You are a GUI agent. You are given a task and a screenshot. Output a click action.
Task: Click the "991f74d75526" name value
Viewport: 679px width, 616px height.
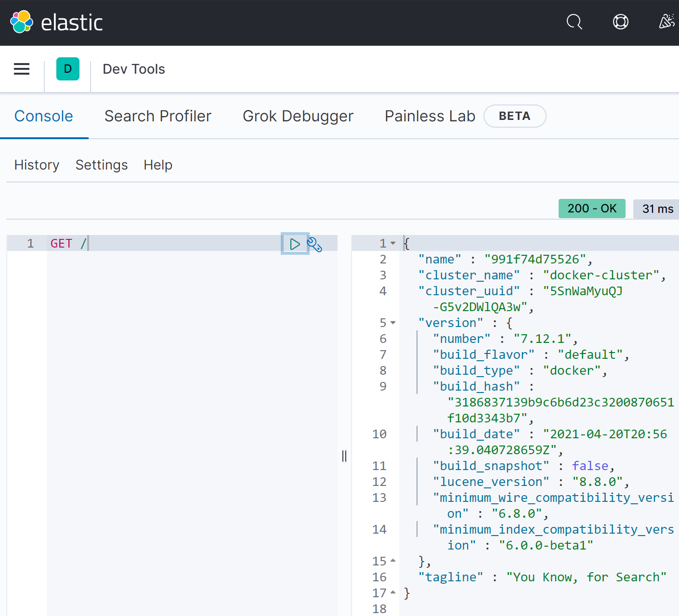[535, 259]
